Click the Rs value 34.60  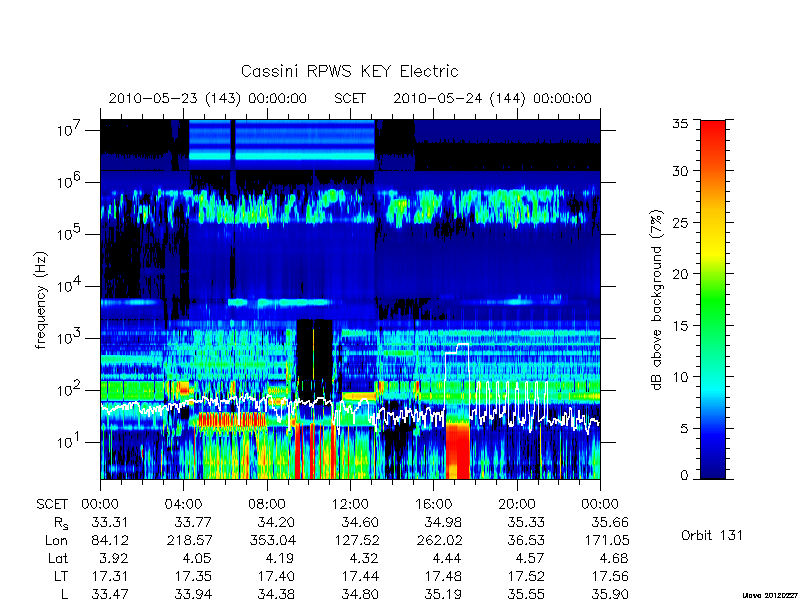[360, 522]
